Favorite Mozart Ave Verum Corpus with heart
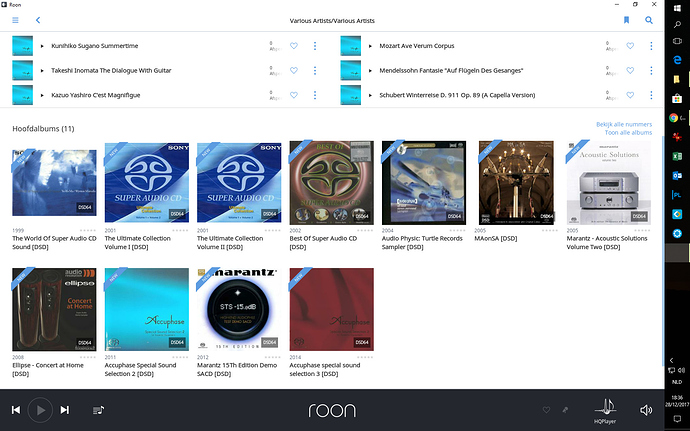This screenshot has width=690, height=431. click(630, 46)
